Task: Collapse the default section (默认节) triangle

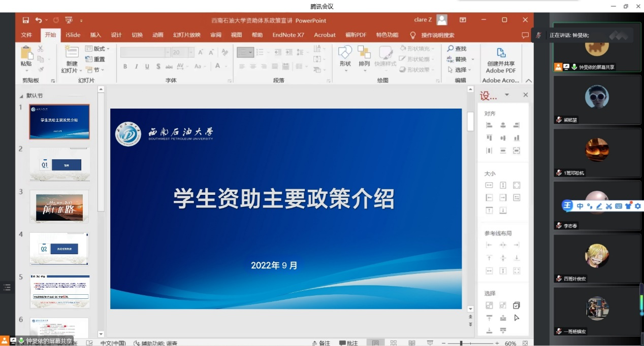Action: click(x=21, y=96)
